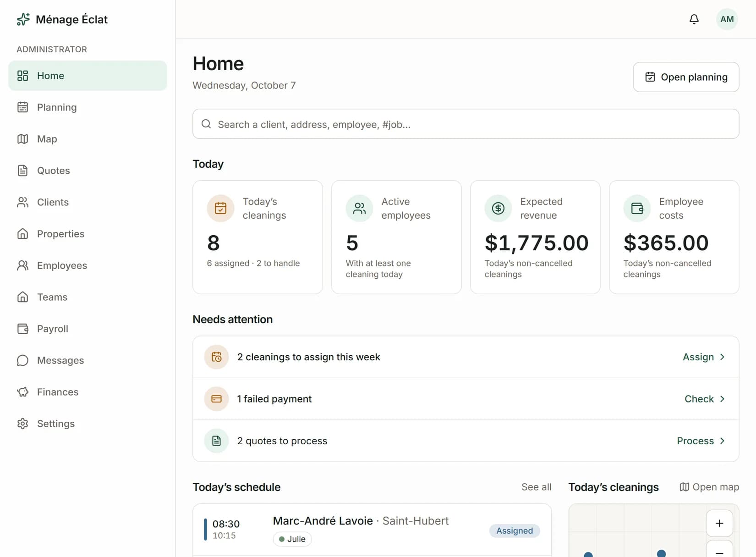The width and height of the screenshot is (756, 557).
Task: Expand the Process chevron arrow
Action: click(722, 441)
